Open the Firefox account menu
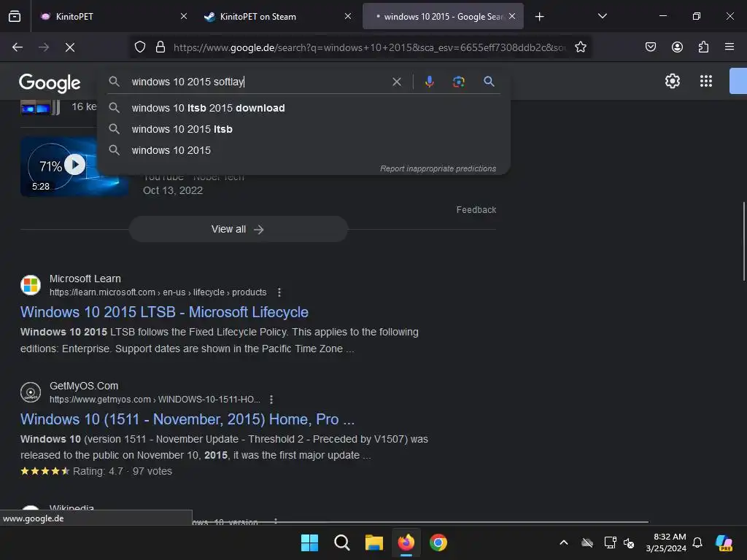The width and height of the screenshot is (747, 560). (x=677, y=47)
